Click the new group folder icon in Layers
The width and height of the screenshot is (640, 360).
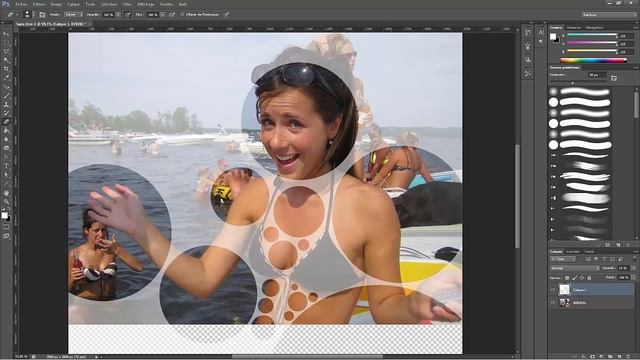tap(611, 356)
